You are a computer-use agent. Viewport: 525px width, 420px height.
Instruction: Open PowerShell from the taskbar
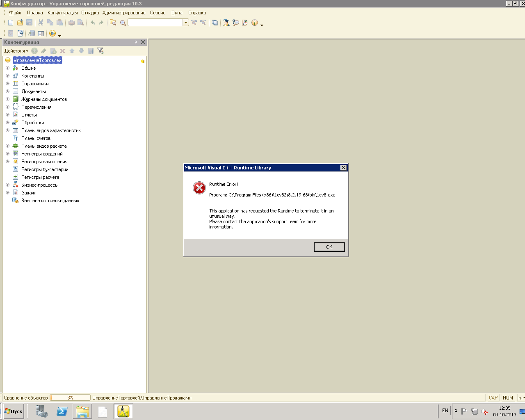[62, 411]
